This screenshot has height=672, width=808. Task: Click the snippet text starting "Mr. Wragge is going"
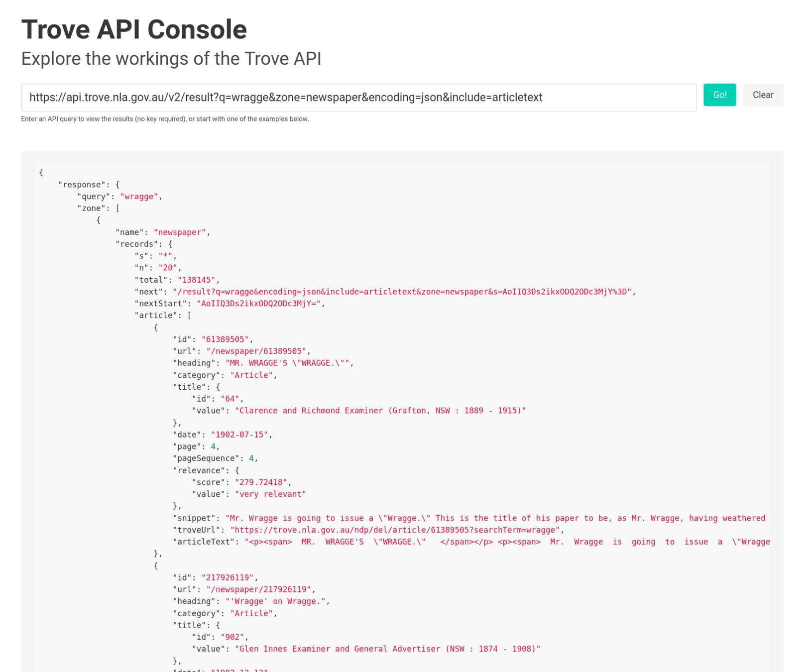[x=495, y=518]
